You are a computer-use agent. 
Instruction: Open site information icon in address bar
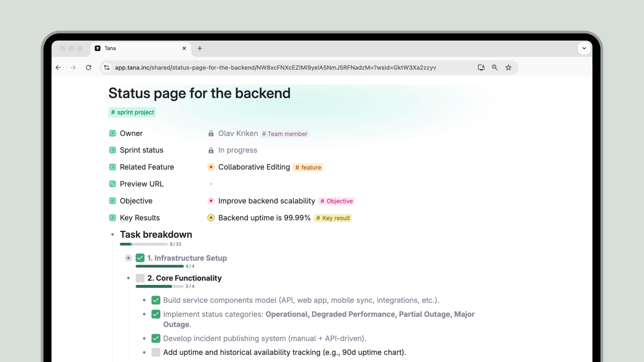(x=107, y=68)
